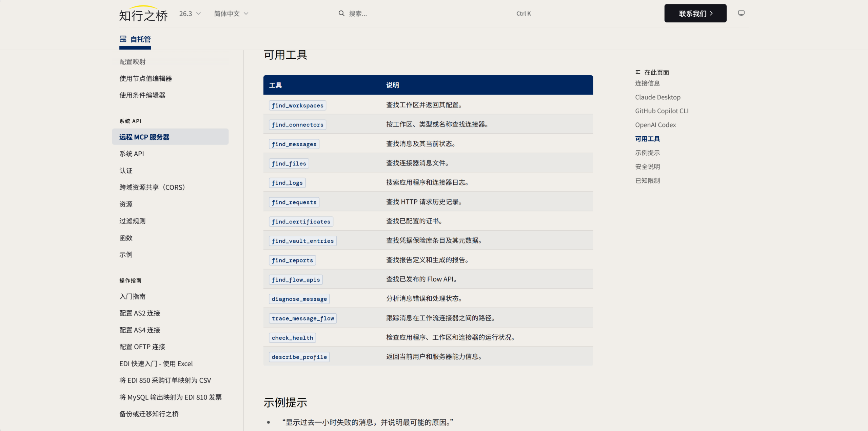Click the find_requests code label
Image resolution: width=868 pixels, height=431 pixels.
click(294, 202)
